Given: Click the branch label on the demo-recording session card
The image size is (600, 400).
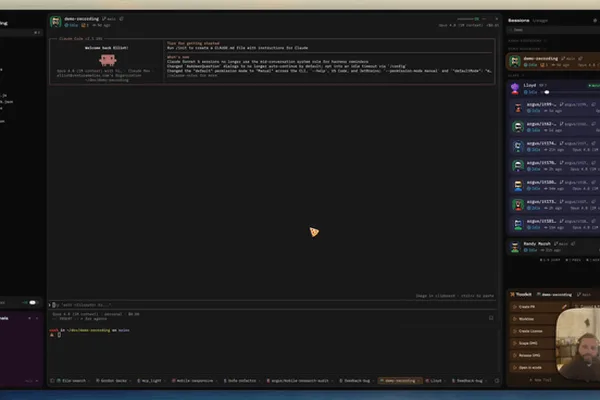Looking at the screenshot, I should (571, 59).
